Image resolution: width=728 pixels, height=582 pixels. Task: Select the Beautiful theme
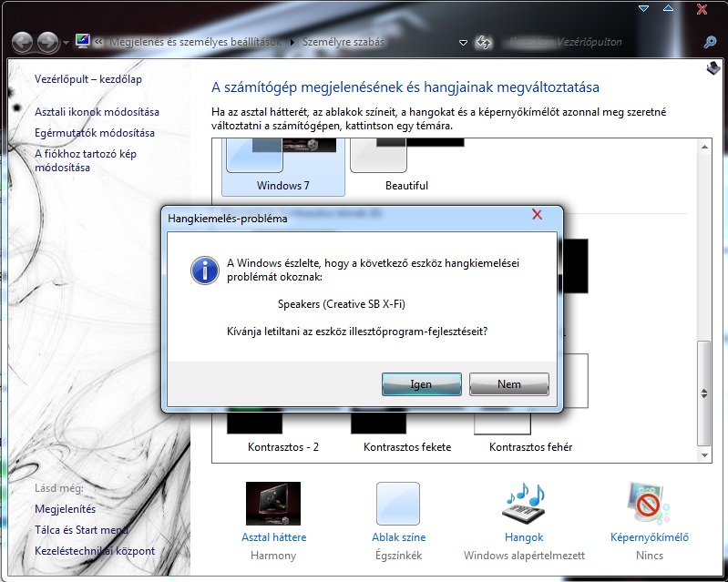click(x=406, y=168)
